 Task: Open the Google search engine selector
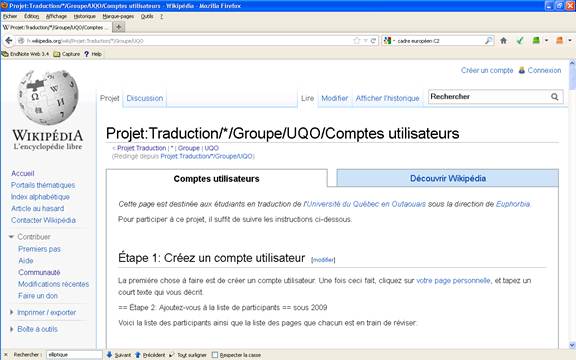tap(389, 41)
